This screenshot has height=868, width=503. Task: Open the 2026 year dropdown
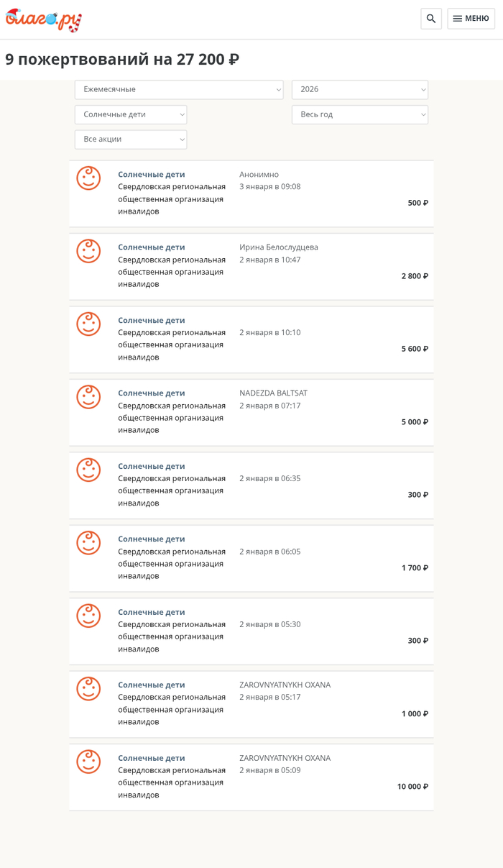(359, 89)
